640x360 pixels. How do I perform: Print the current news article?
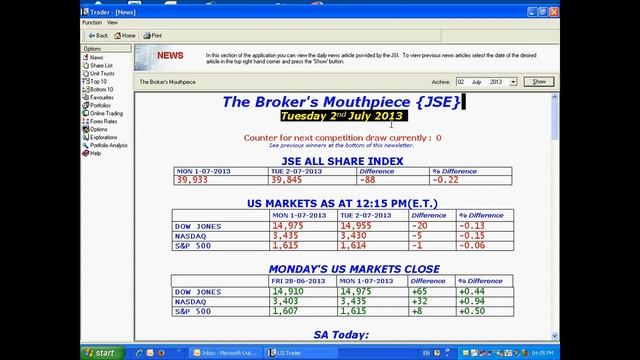point(153,36)
